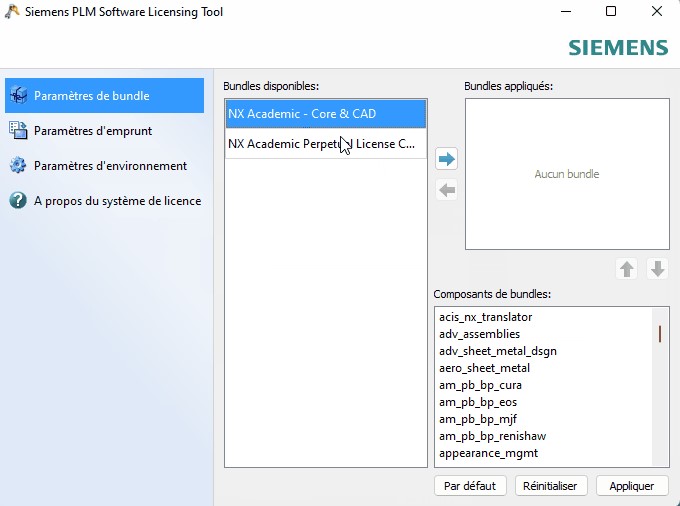
Task: Select adv_assemblies in bundle components
Action: 480,334
